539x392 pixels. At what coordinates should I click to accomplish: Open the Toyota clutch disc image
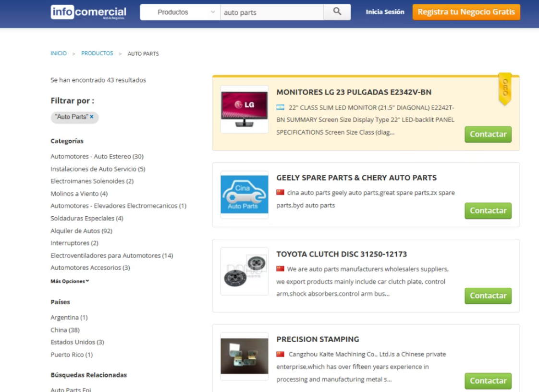pos(244,271)
